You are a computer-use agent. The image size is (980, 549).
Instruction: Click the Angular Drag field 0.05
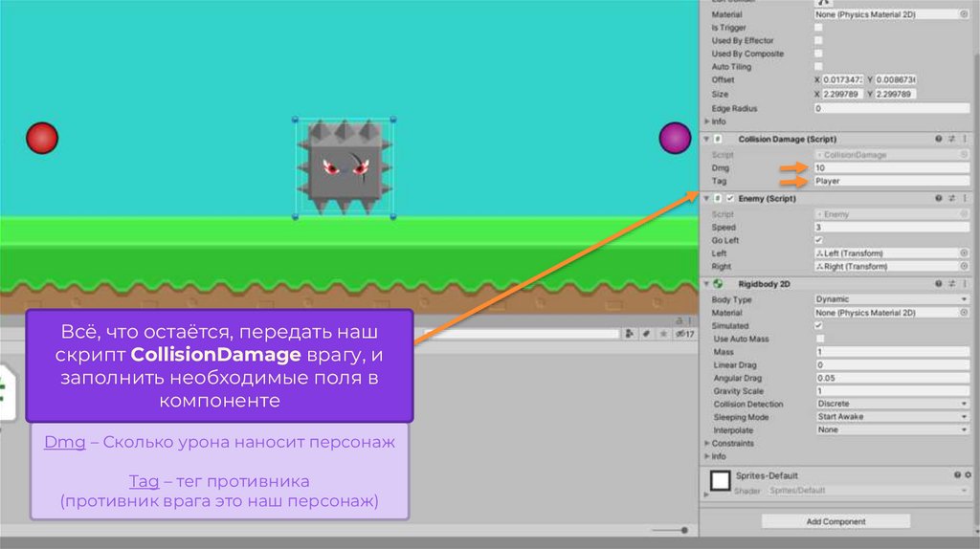(x=892, y=378)
